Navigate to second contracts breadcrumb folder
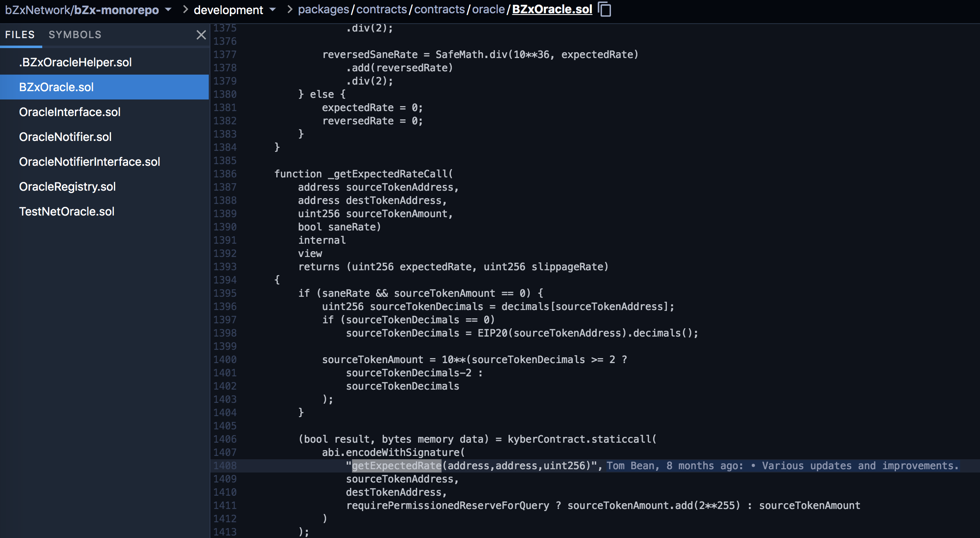Viewport: 980px width, 538px height. click(x=439, y=10)
